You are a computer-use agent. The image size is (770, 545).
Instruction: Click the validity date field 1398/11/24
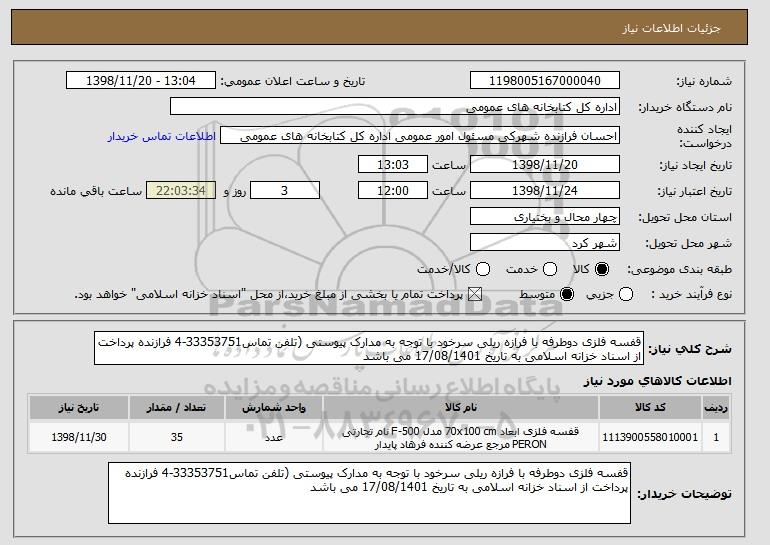(545, 190)
